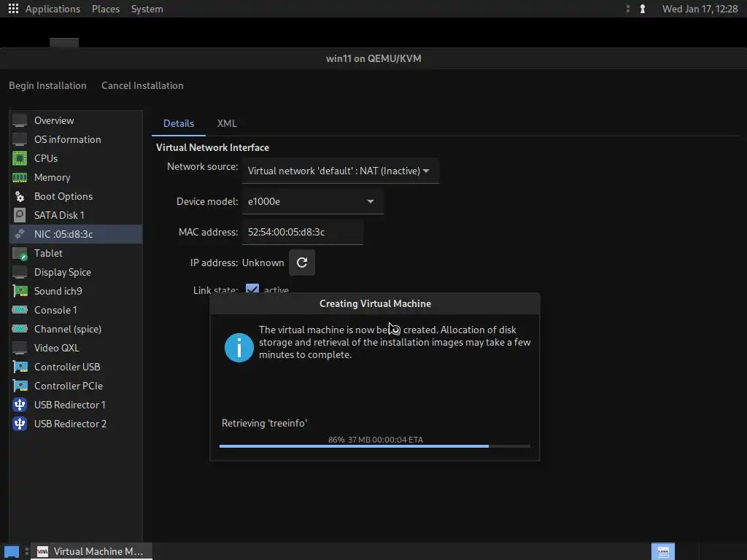Click the Memory RAM stick icon
Image resolution: width=747 pixels, height=560 pixels.
click(20, 177)
